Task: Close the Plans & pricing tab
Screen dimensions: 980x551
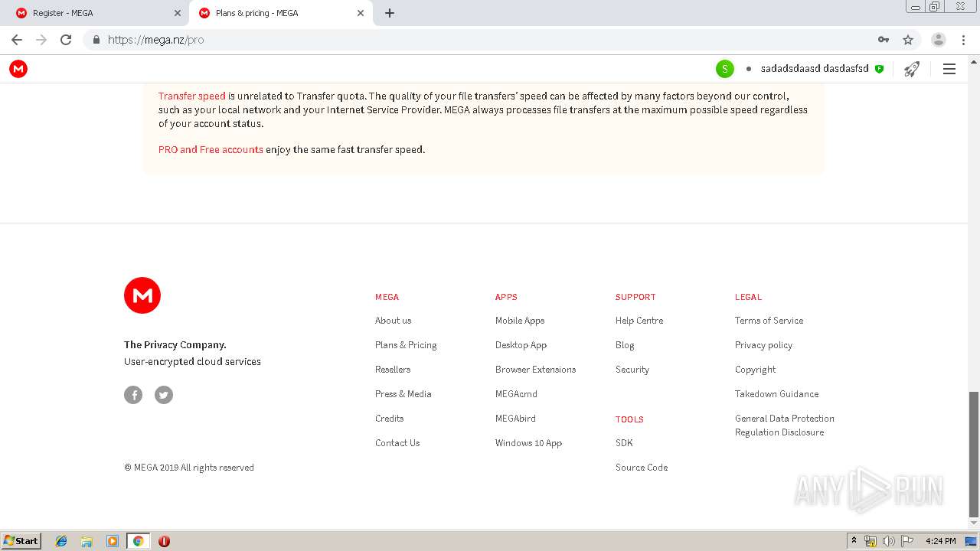Action: (x=361, y=13)
